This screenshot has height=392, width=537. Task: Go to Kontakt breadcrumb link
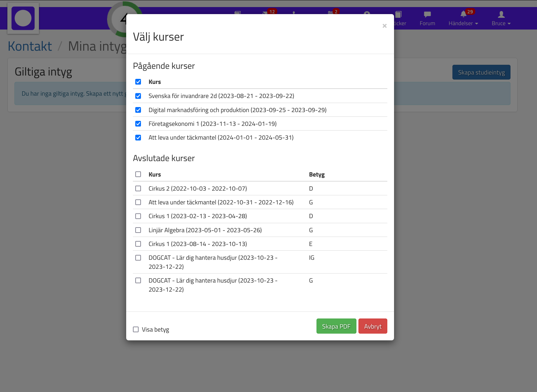pos(30,46)
